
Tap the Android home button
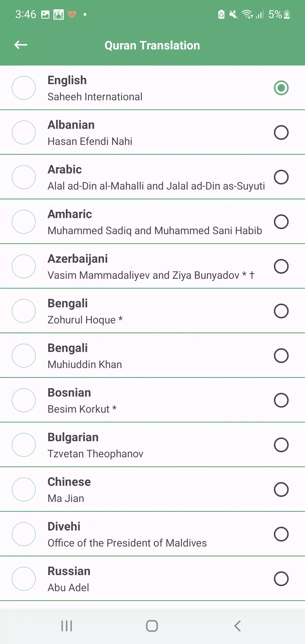click(152, 626)
